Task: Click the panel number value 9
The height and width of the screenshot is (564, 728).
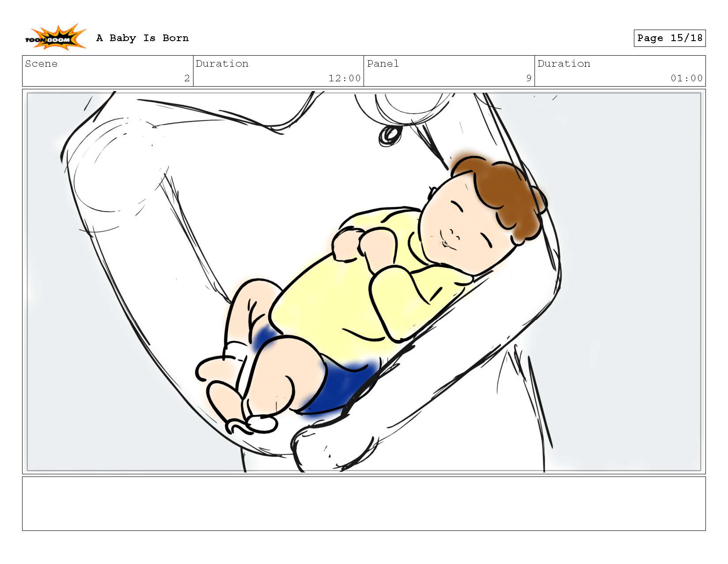Action: pyautogui.click(x=529, y=78)
